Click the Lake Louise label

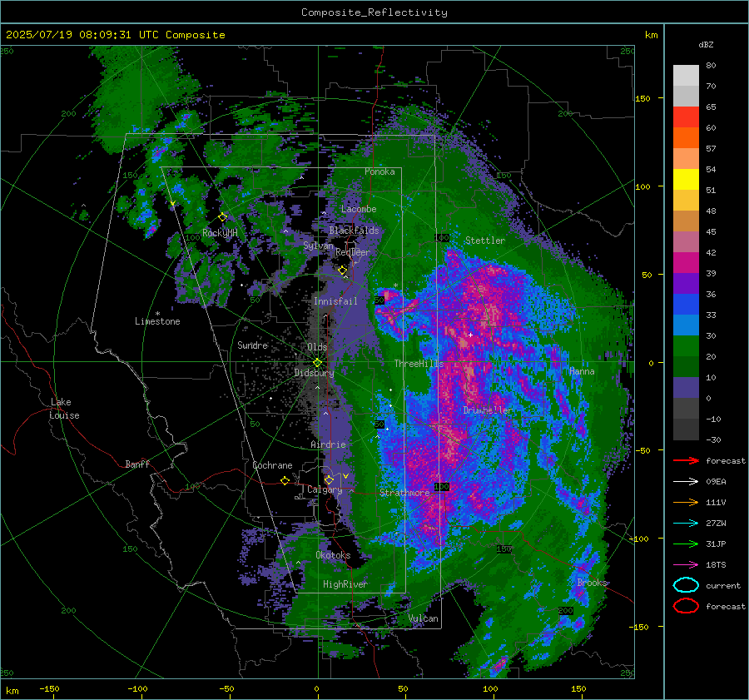[x=64, y=409]
